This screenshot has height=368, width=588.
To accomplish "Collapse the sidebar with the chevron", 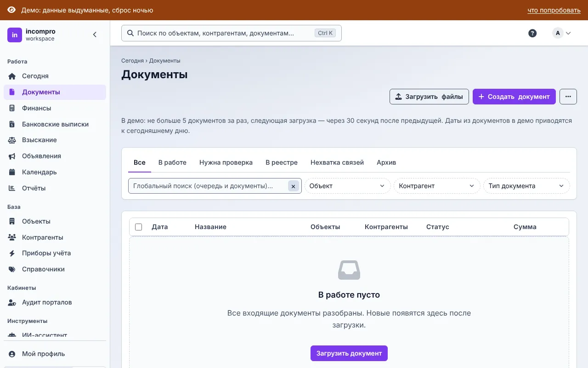I will coord(95,34).
